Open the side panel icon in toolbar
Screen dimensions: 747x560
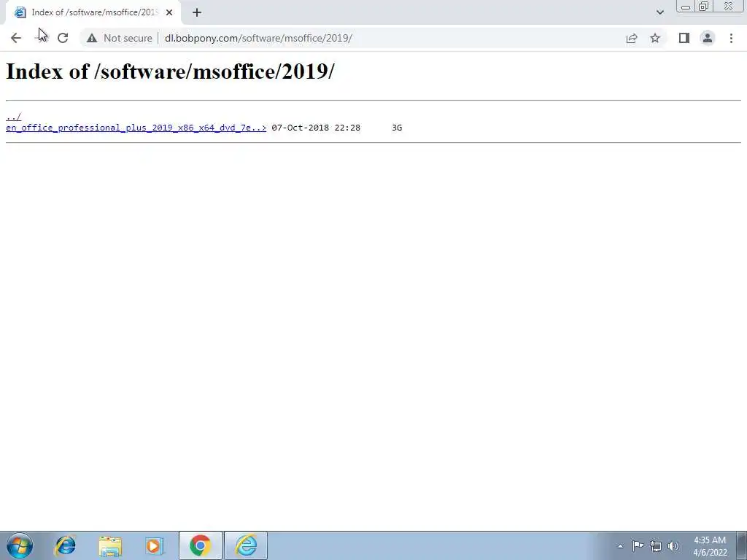coord(684,38)
